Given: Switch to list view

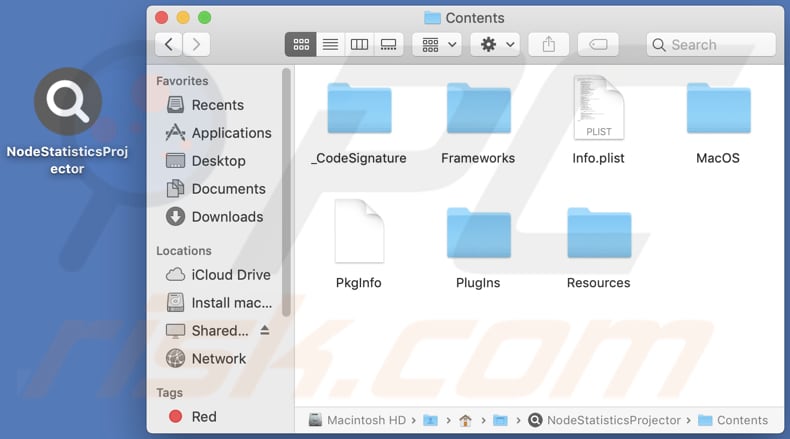Looking at the screenshot, I should point(330,44).
